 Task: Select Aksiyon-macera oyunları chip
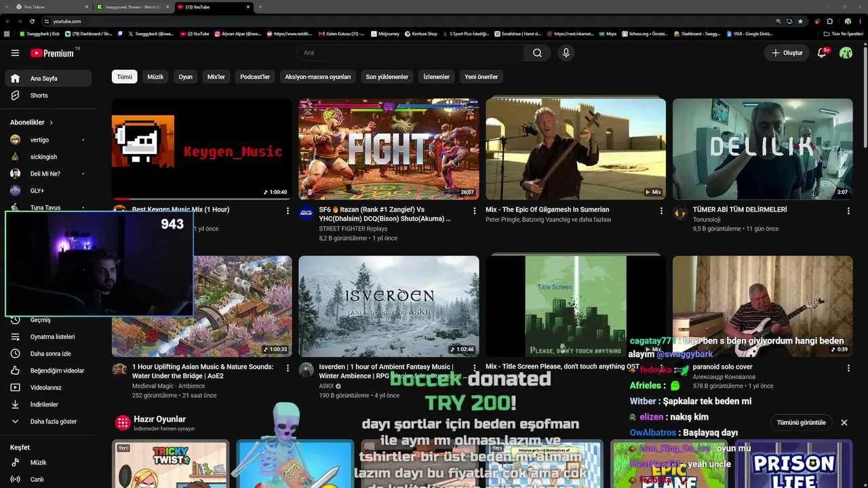[x=318, y=77]
